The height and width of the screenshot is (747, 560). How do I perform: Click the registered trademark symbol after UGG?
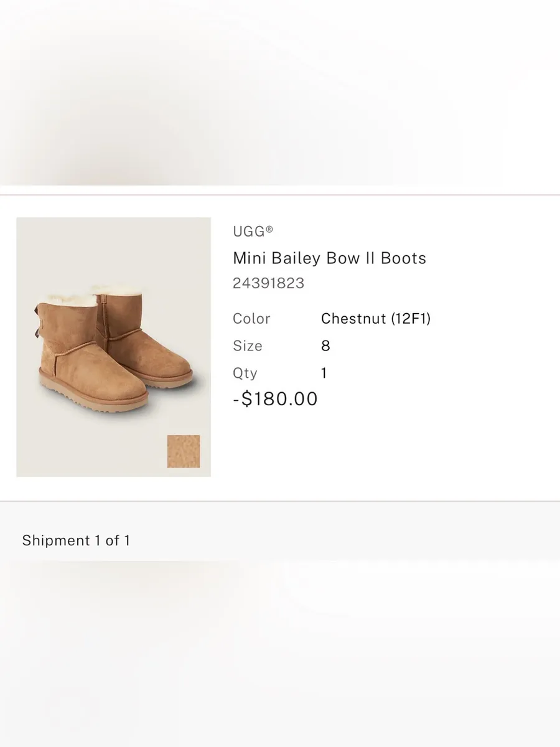coord(269,229)
